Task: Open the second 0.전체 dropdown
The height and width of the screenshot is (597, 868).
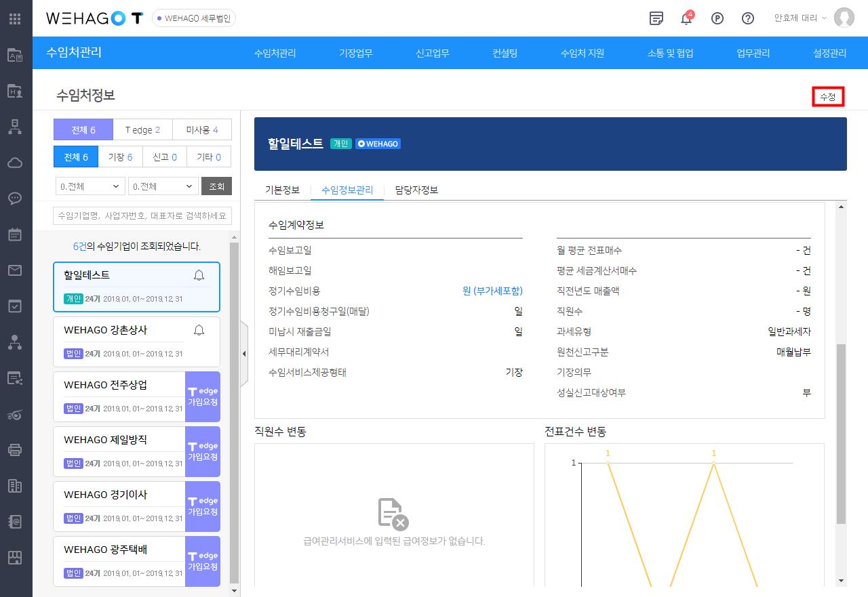Action: 163,186
